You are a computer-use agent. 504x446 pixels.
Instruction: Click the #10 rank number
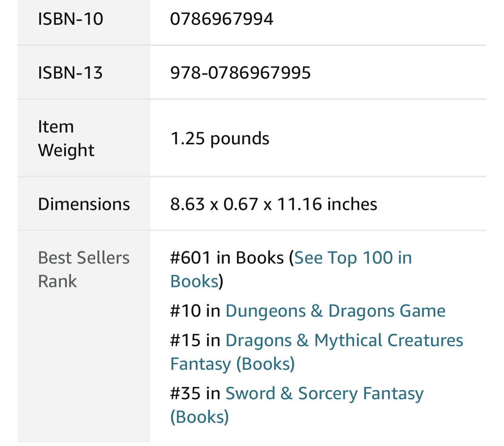[x=186, y=311]
